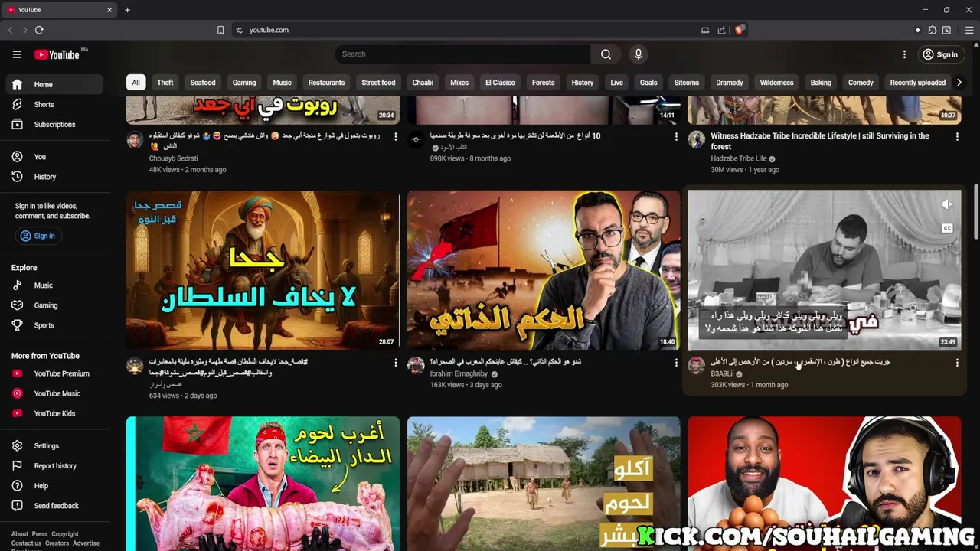980x551 pixels.
Task: Select the Wilderness filter chip
Action: (776, 83)
